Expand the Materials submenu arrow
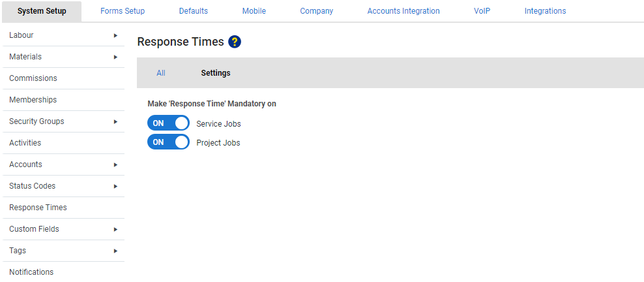 116,57
